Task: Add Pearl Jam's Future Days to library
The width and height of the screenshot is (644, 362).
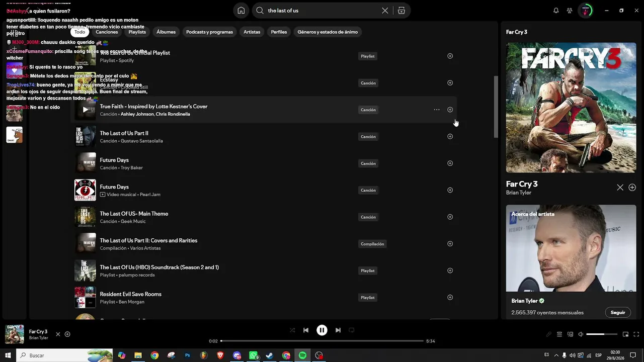Action: (x=450, y=190)
